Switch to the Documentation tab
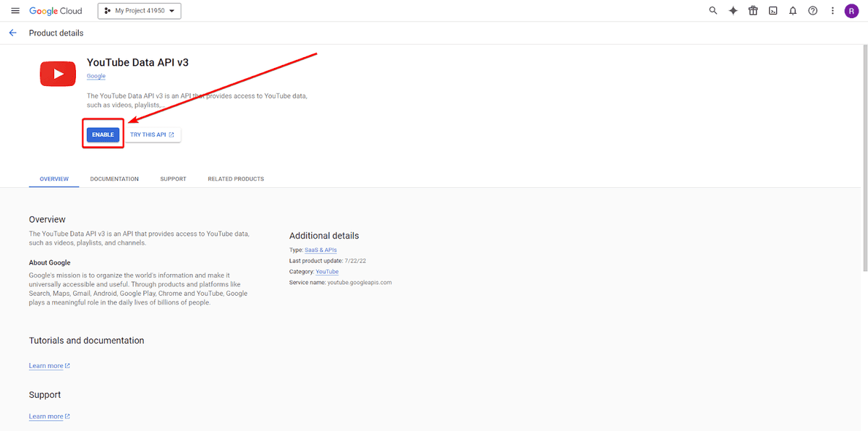This screenshot has width=868, height=431. (x=114, y=179)
